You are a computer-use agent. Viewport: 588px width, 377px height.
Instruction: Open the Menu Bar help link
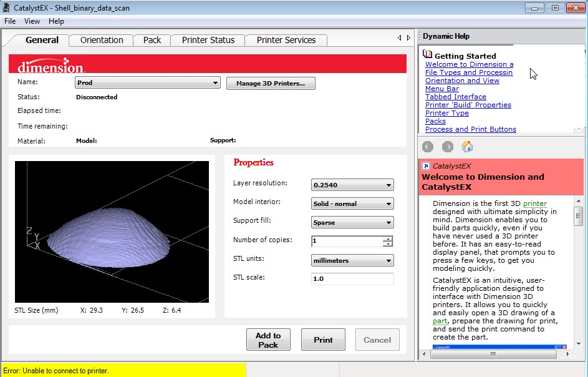441,89
